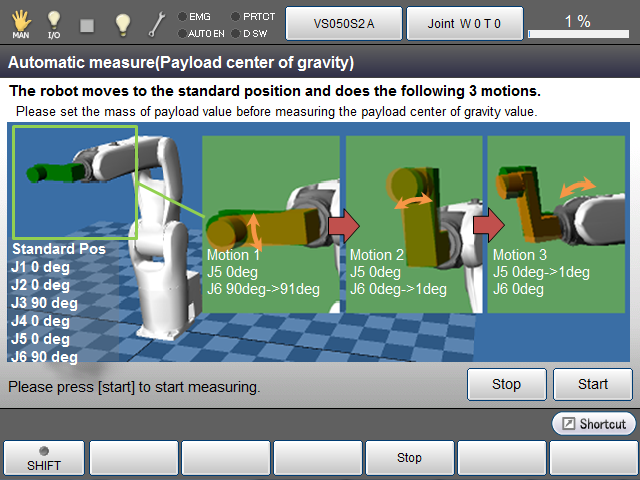Click the unlabeled light bulb icon
This screenshot has height=480, width=640.
(122, 22)
